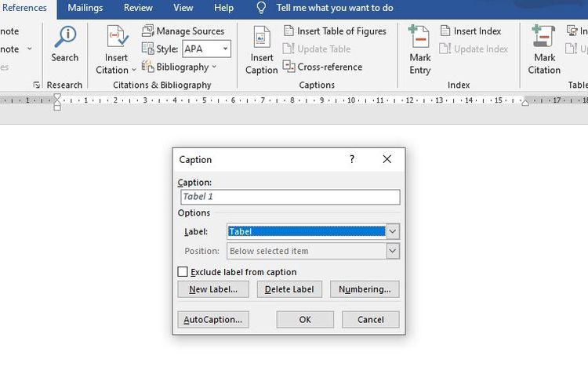Click the Delete Label button
This screenshot has height=392, width=588.
tap(289, 289)
